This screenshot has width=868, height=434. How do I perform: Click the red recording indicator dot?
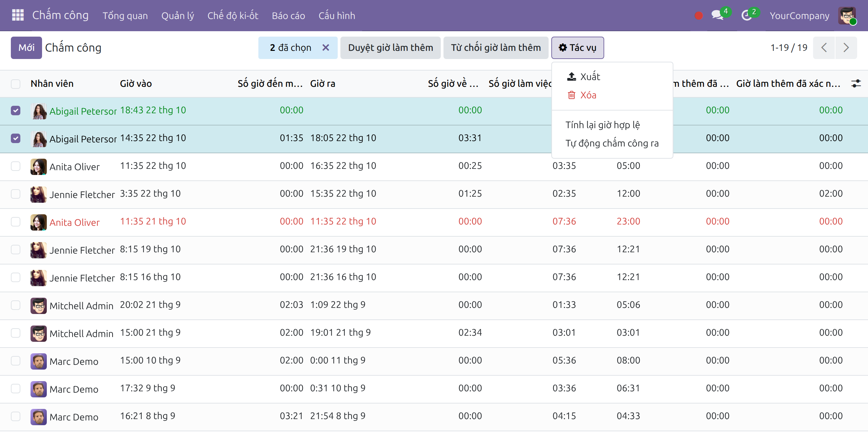click(698, 16)
